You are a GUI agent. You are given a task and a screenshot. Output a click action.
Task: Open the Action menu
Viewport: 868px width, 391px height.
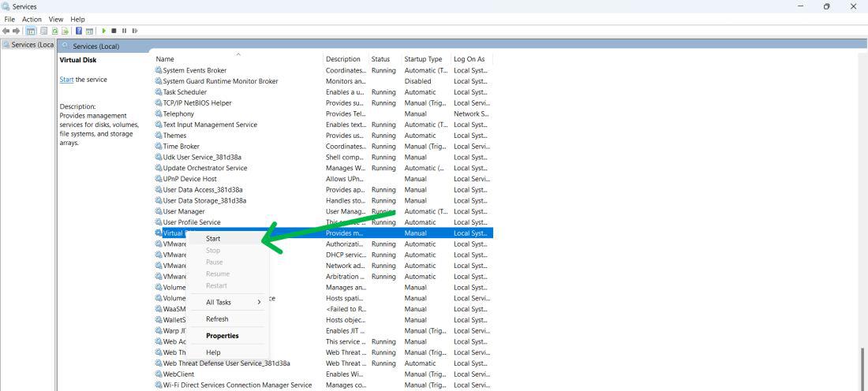pos(32,20)
